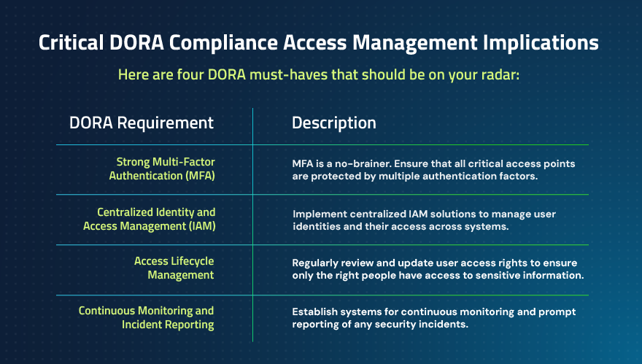Image resolution: width=642 pixels, height=364 pixels.
Task: Select 'Strong Multi-Factor Authentication (MFA)' cell
Action: pos(162,169)
